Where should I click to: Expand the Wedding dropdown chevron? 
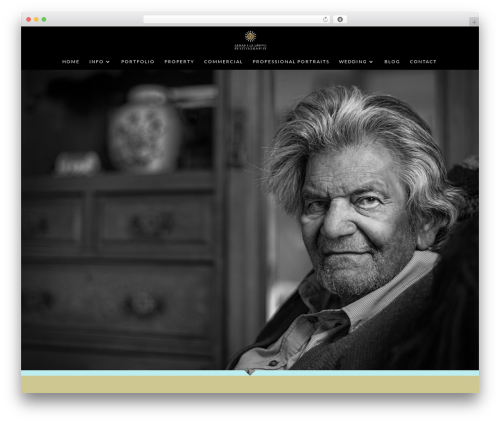point(371,62)
